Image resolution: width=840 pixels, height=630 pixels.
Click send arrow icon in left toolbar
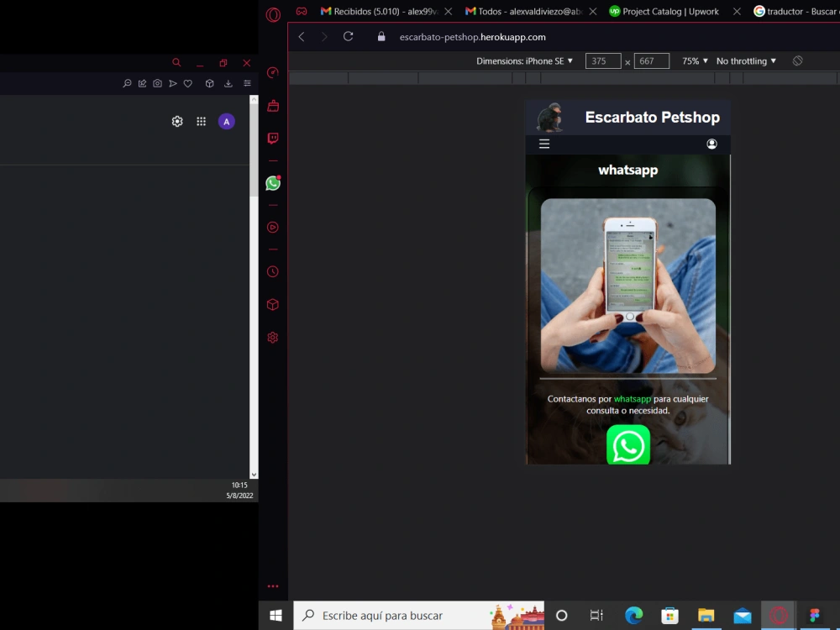point(173,83)
